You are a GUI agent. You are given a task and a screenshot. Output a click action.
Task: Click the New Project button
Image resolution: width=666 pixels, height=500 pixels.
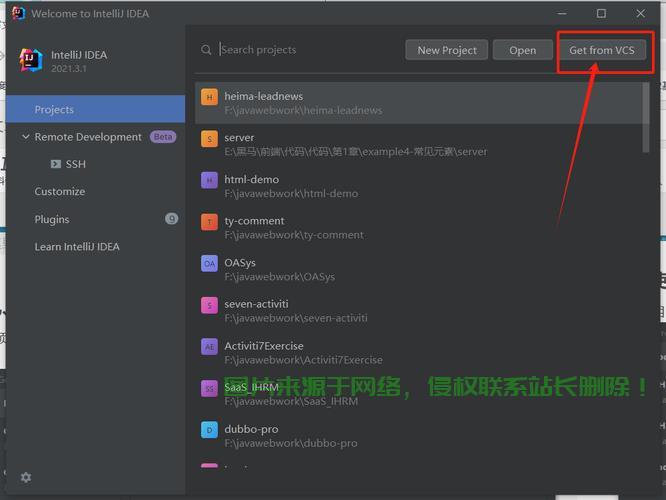447,50
